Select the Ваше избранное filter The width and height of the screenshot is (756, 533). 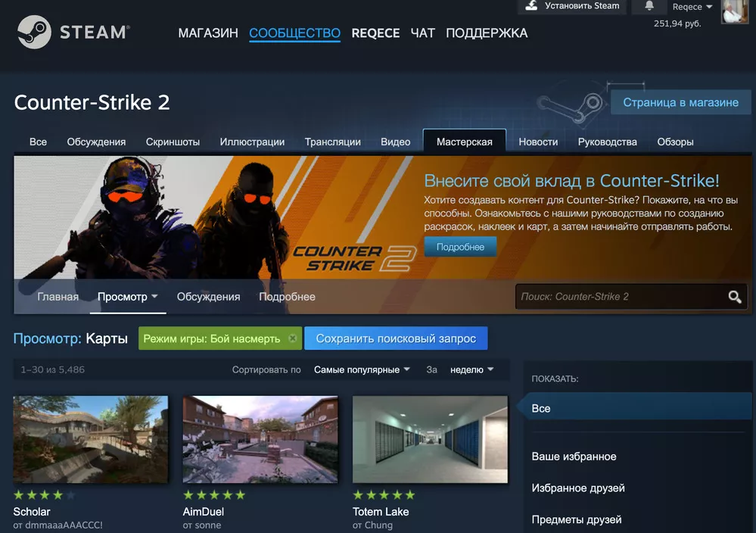573,456
